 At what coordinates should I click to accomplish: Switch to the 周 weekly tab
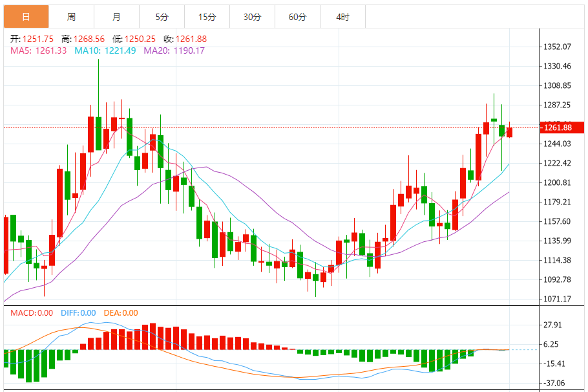tap(71, 17)
